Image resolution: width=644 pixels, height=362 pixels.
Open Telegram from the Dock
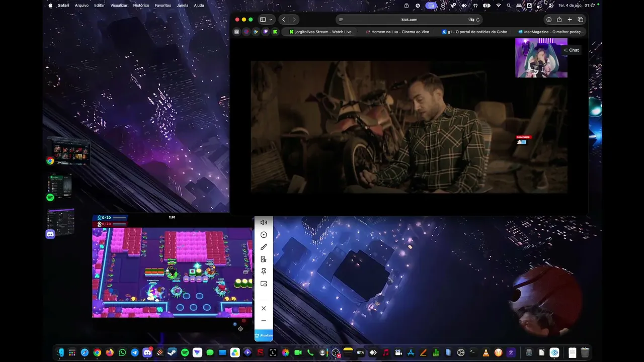point(135,352)
